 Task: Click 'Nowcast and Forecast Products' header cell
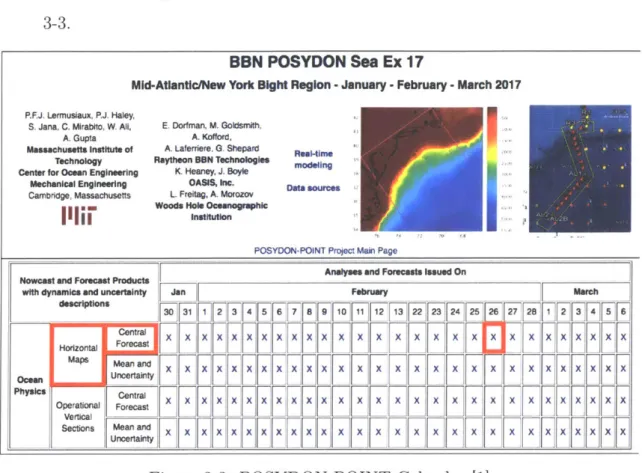point(84,292)
